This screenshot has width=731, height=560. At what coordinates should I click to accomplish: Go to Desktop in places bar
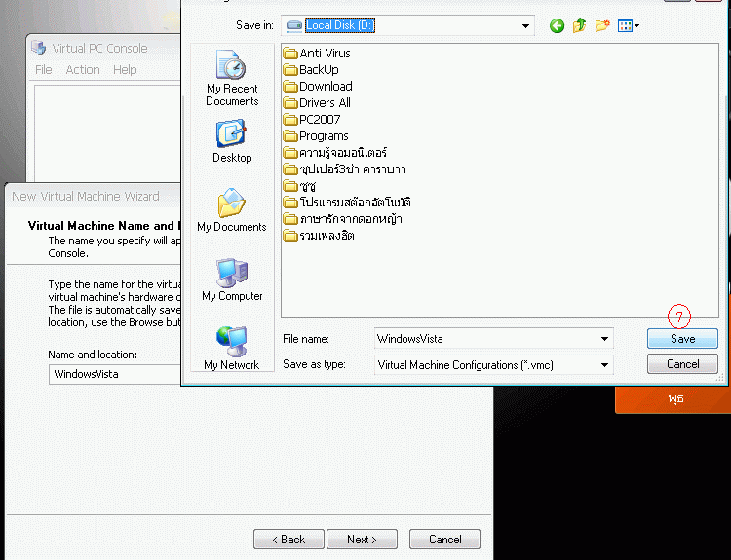(232, 141)
